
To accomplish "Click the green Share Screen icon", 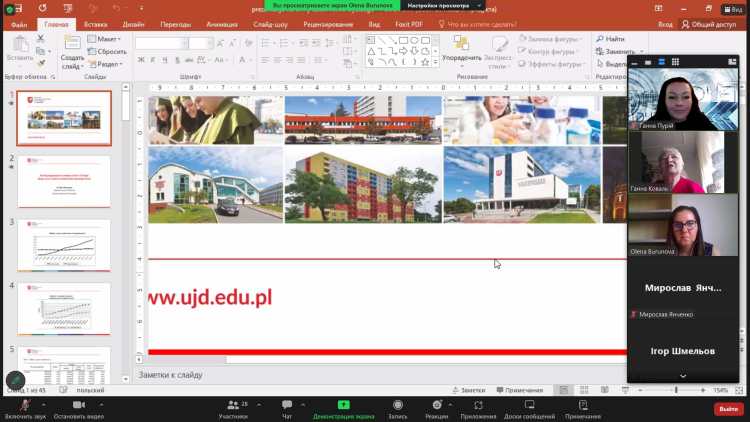I will 343,404.
